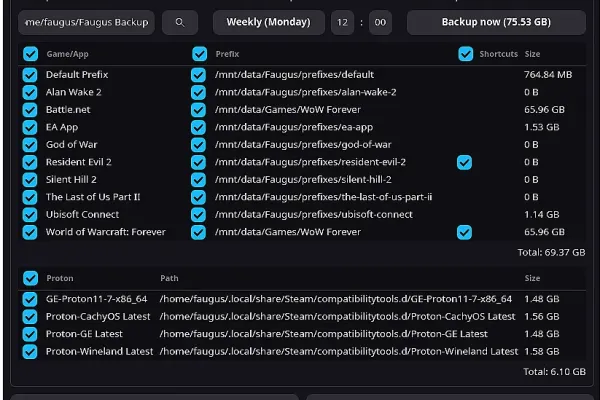The image size is (600, 400).
Task: Select the Proton-Wineland Latest name text
Action: [99, 351]
